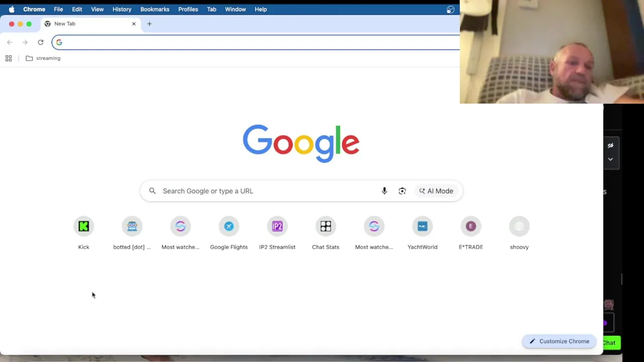
Task: Open the Bookmarks menu
Action: point(154,9)
